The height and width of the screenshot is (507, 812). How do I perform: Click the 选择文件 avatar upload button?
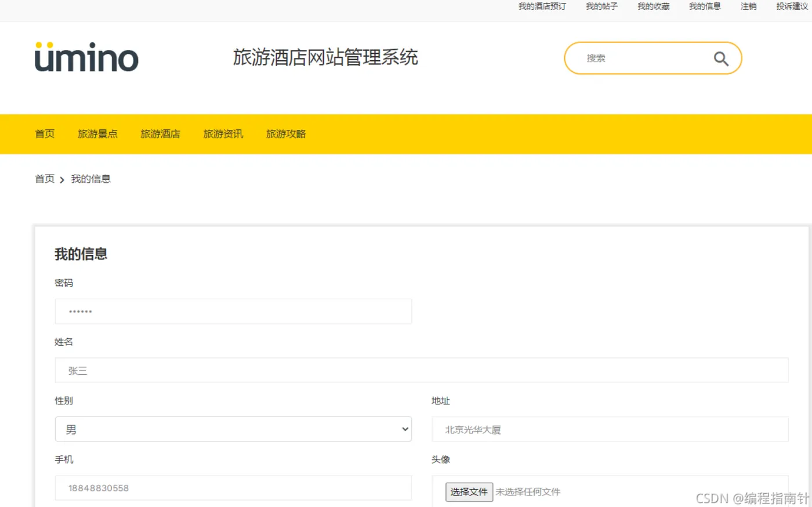tap(469, 492)
